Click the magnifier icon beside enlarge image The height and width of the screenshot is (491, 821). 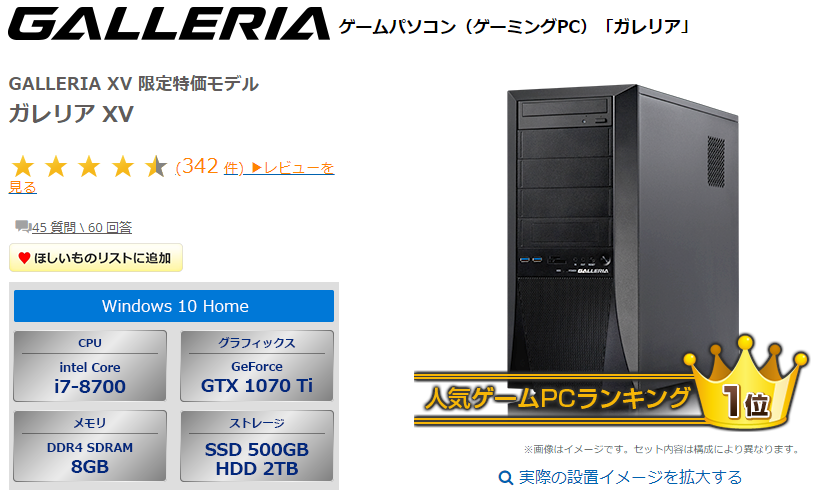[x=505, y=477]
